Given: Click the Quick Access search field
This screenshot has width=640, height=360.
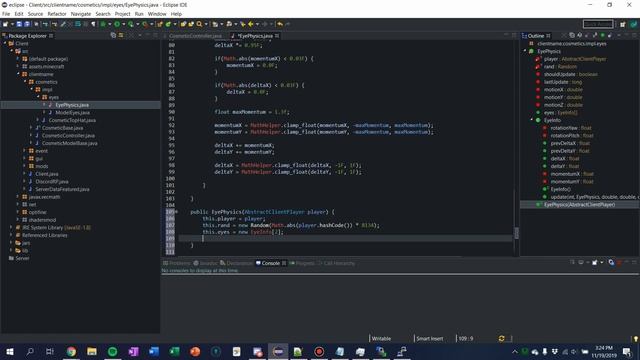Looking at the screenshot, I should pyautogui.click(x=598, y=24).
